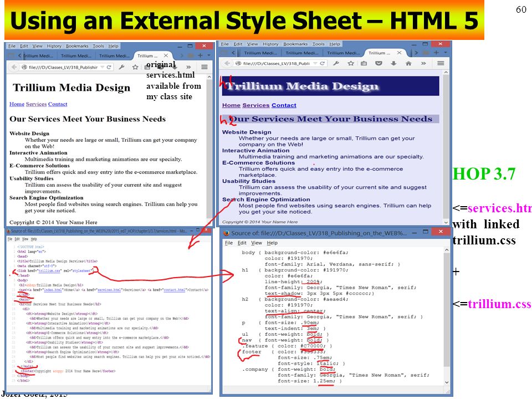Click 'E-Commerce Solutions' term in left browser page
Screen dimensions: 532x399
tap(39, 166)
